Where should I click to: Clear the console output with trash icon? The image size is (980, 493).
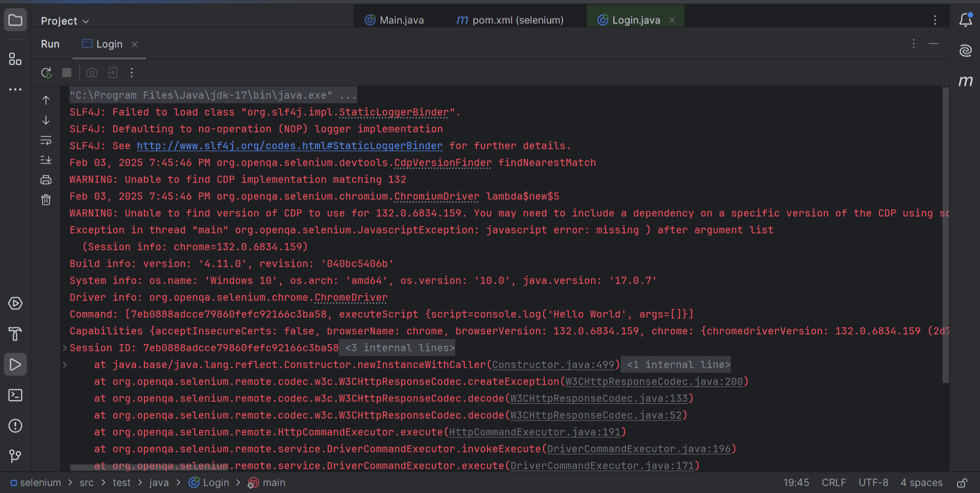pyautogui.click(x=46, y=200)
